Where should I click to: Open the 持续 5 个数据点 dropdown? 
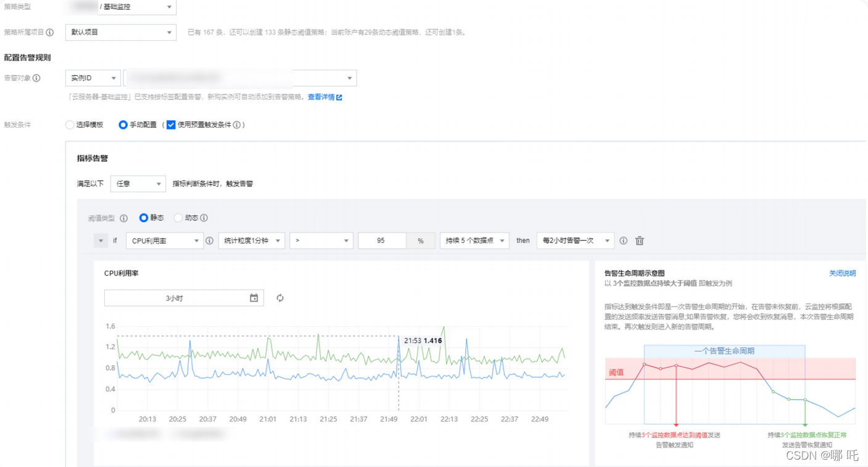474,241
